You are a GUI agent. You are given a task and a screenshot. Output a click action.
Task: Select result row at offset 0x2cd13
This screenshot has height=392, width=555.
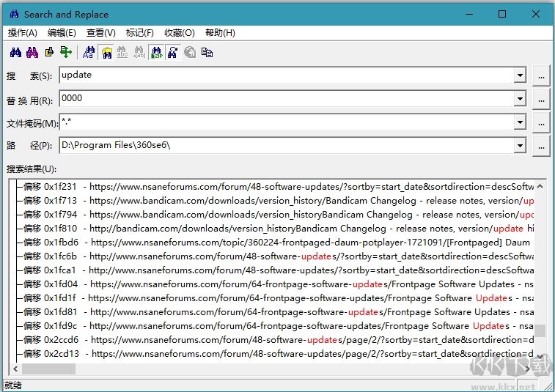278,353
